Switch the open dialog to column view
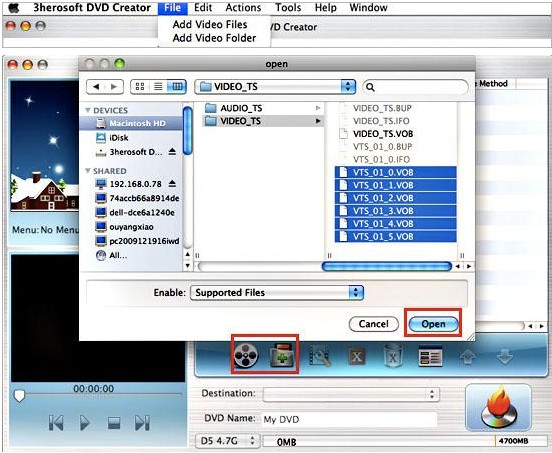 click(177, 87)
